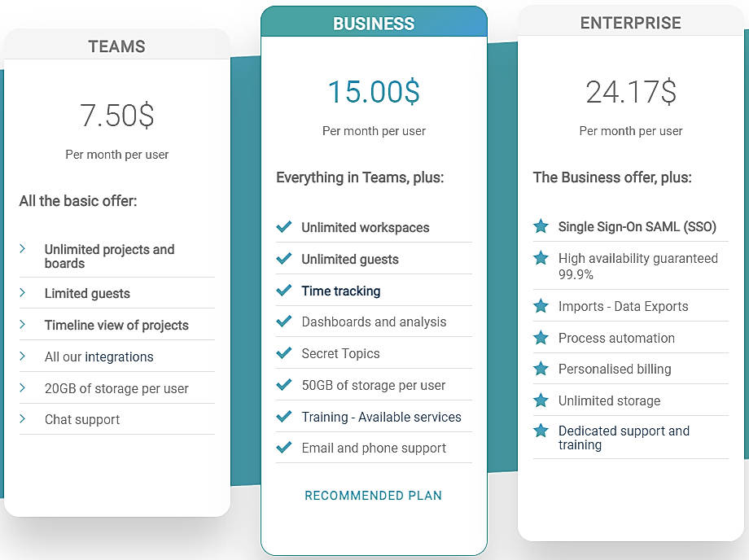Switch to the ENTERPRISE plan header

coord(630,23)
